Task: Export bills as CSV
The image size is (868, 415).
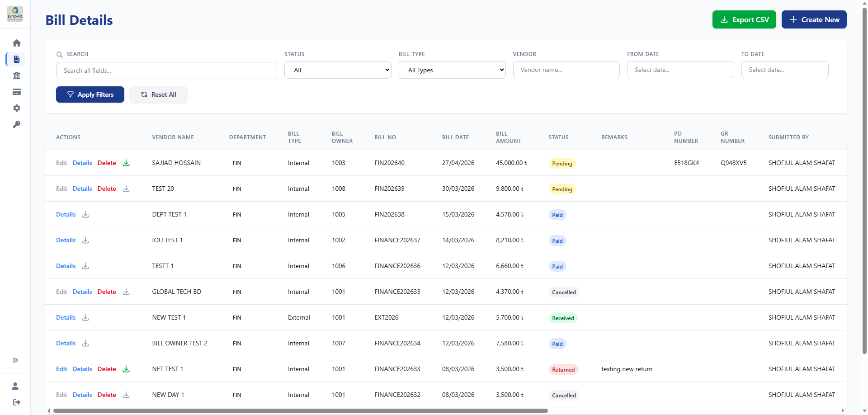Action: [x=744, y=19]
